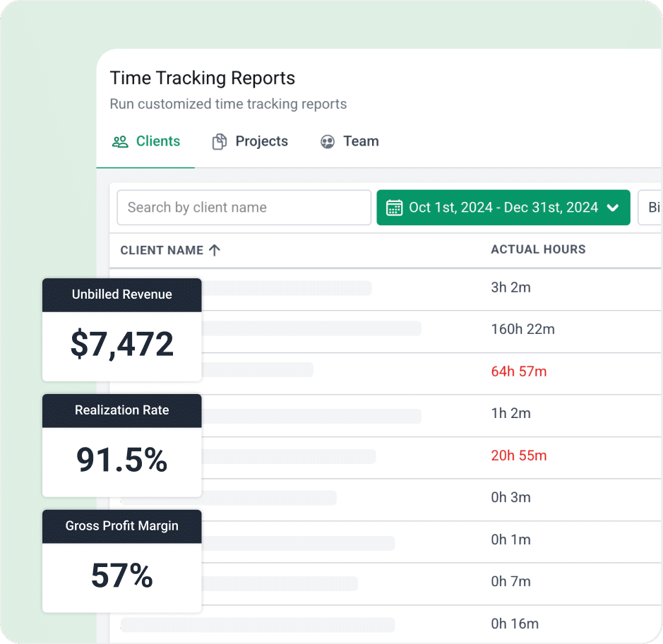
Task: Click the Time Tracking Reports heading
Action: click(202, 78)
